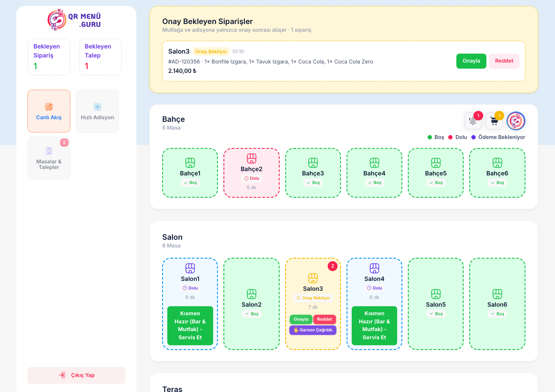Open the notification bell icon
This screenshot has width=555, height=392.
473,121
